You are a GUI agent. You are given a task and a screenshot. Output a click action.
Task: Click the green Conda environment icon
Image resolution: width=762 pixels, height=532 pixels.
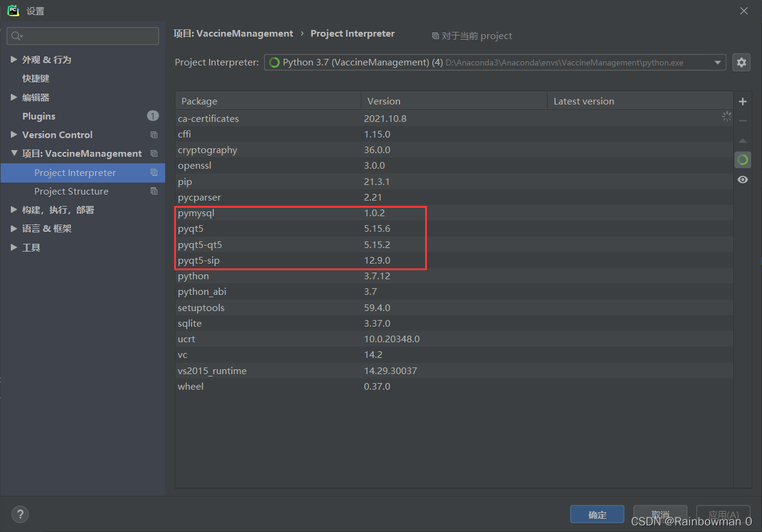coord(743,160)
